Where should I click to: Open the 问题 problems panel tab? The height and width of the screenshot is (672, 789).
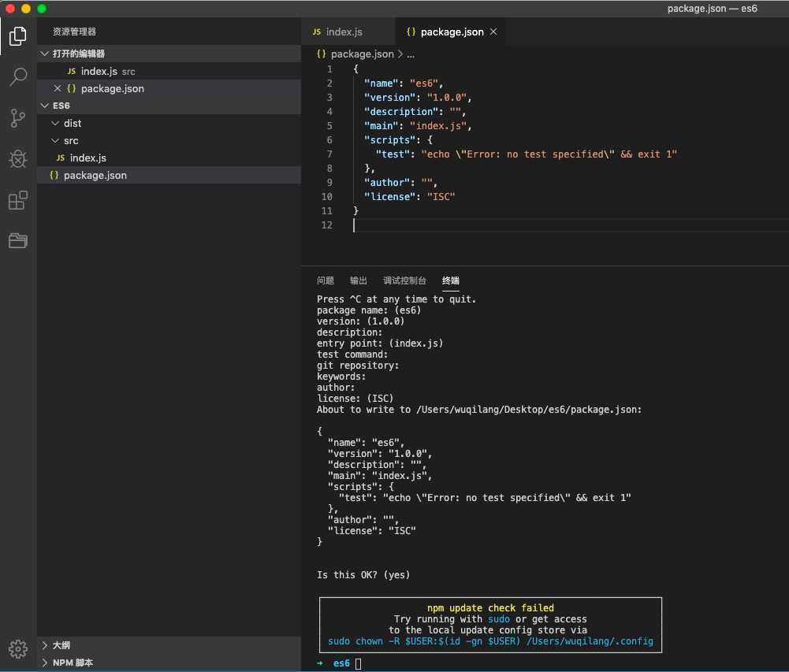pyautogui.click(x=325, y=280)
